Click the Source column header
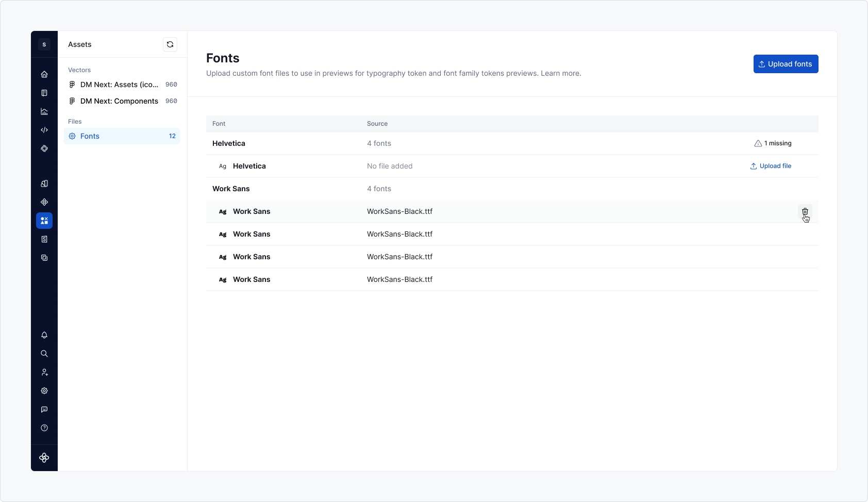Image resolution: width=868 pixels, height=502 pixels. pyautogui.click(x=377, y=124)
